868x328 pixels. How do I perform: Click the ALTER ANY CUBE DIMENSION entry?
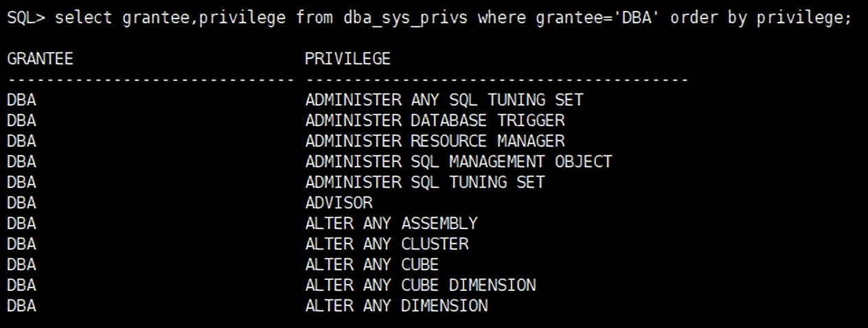[420, 285]
